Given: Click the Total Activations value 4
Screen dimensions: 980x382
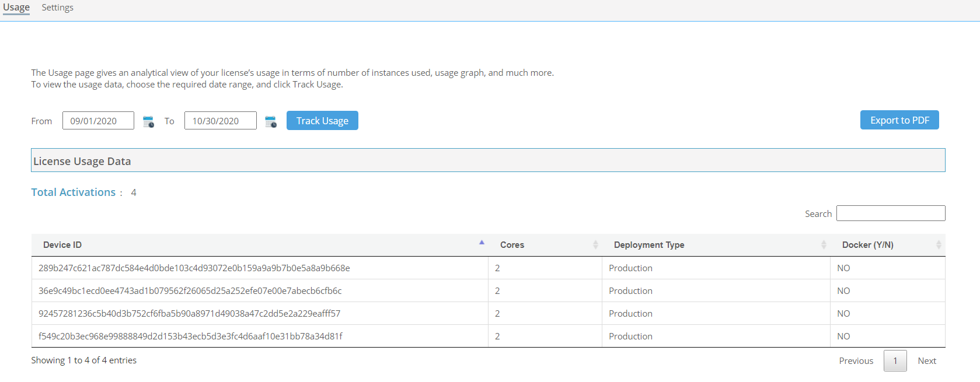Looking at the screenshot, I should click(x=134, y=192).
